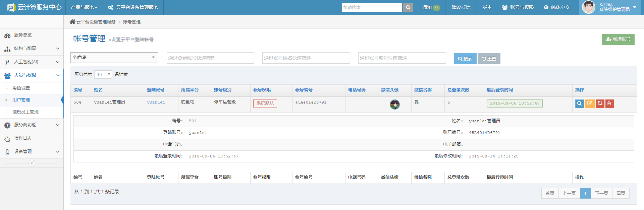This screenshot has height=210, width=644.
Task: Click the 搜索 button
Action: coord(465,59)
